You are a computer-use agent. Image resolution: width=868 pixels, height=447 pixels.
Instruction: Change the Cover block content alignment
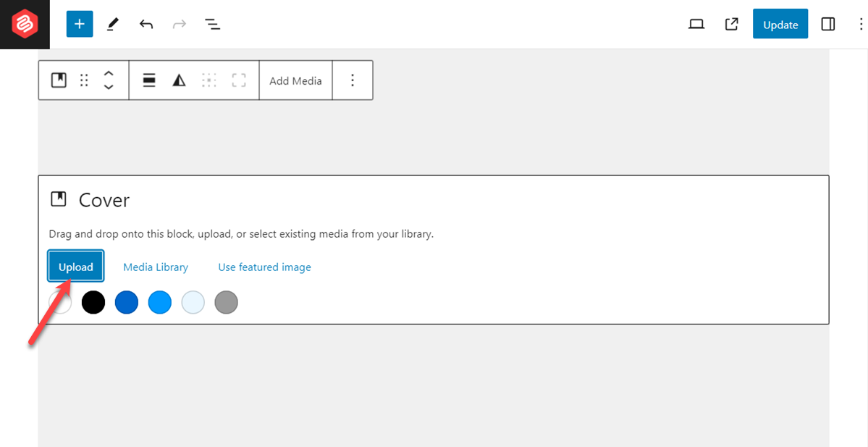[x=148, y=80]
